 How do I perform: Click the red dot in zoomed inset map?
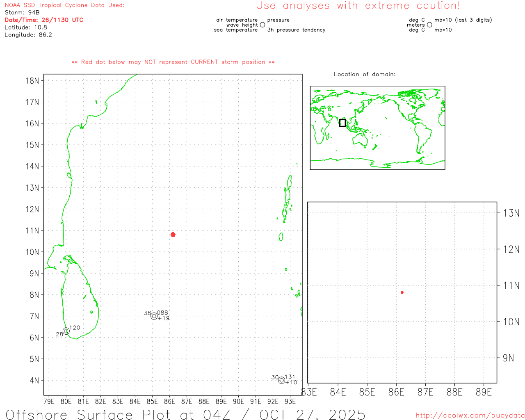tap(402, 292)
